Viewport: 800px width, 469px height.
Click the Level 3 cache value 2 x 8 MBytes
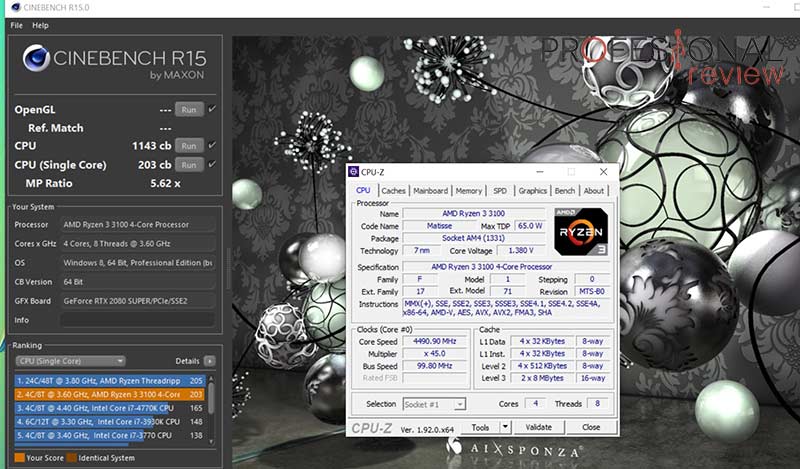coord(542,378)
